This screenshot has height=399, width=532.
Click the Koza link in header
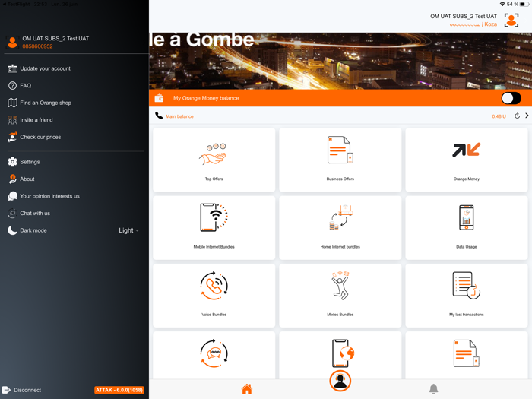pos(491,24)
